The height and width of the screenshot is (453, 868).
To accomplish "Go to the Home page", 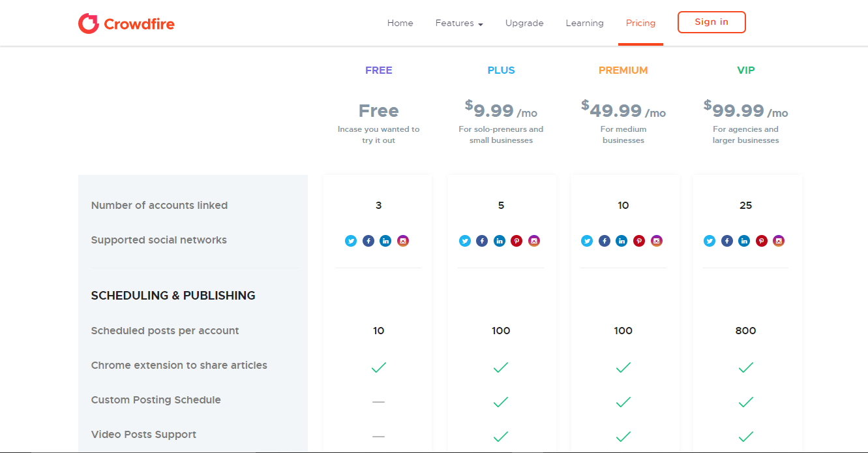I will 400,23.
